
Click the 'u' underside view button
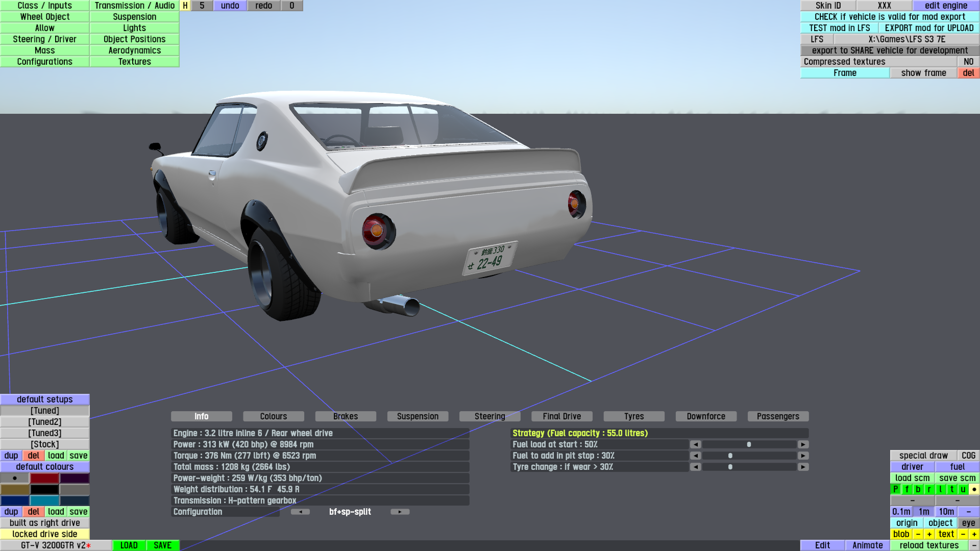[x=963, y=489]
